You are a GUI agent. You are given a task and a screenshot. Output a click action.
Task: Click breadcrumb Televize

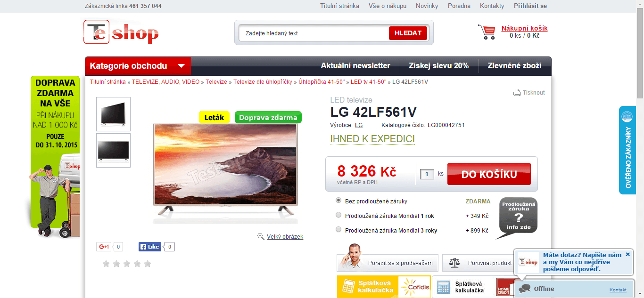216,82
